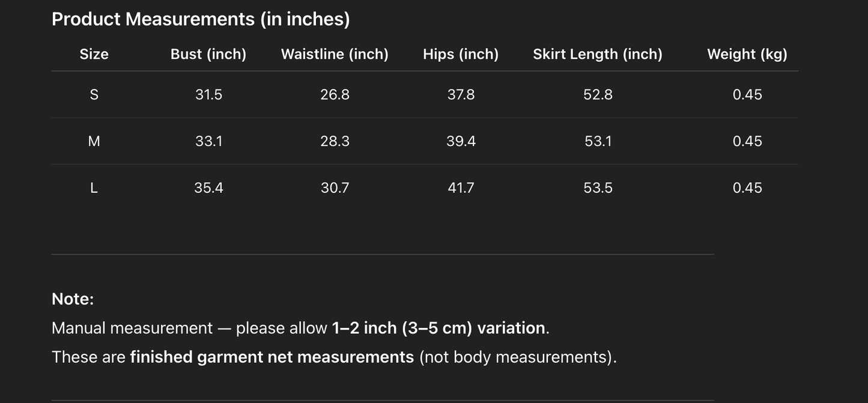Click the hips value 39.4
This screenshot has height=403, width=868.
click(x=461, y=141)
